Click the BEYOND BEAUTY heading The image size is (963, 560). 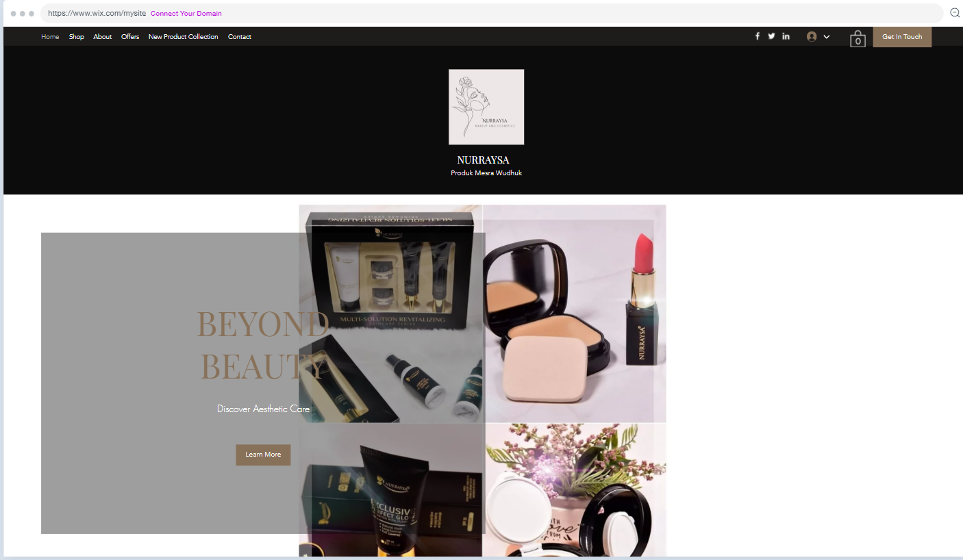click(x=263, y=345)
